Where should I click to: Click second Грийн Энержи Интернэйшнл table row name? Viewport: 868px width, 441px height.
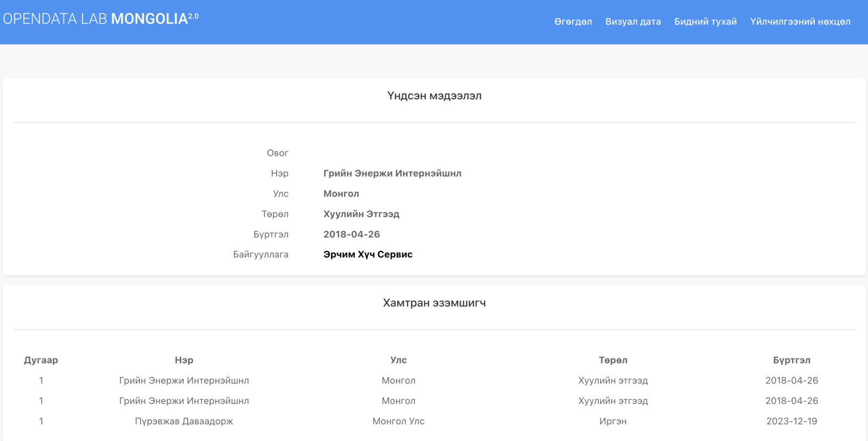click(184, 401)
